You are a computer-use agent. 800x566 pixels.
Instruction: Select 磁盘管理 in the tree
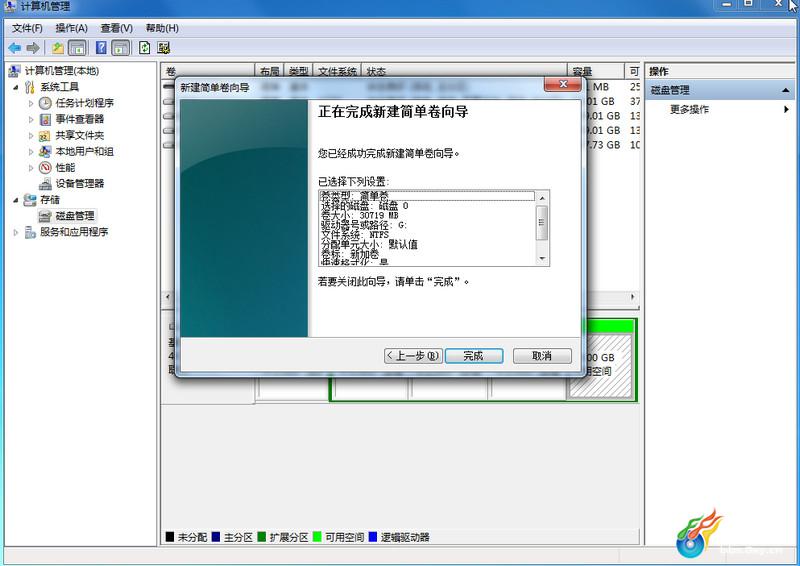(x=74, y=216)
